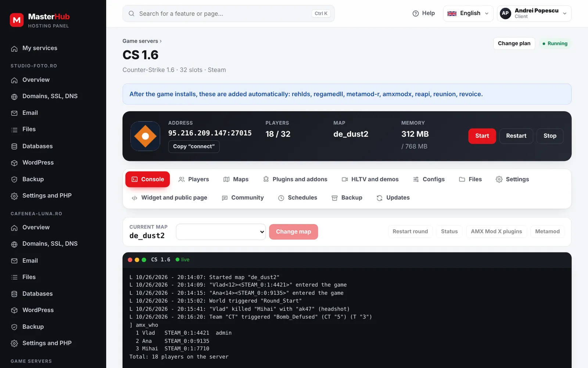Viewport: 588px width, 368px height.
Task: Open the server Files tab
Action: point(470,179)
